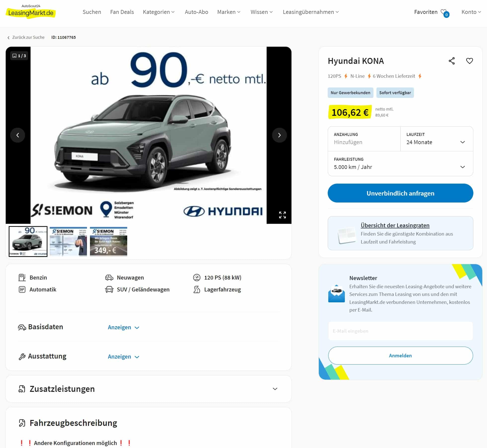Click the Zusatzleistungen document icon
Viewport: 487px width, 448px height.
(22, 389)
